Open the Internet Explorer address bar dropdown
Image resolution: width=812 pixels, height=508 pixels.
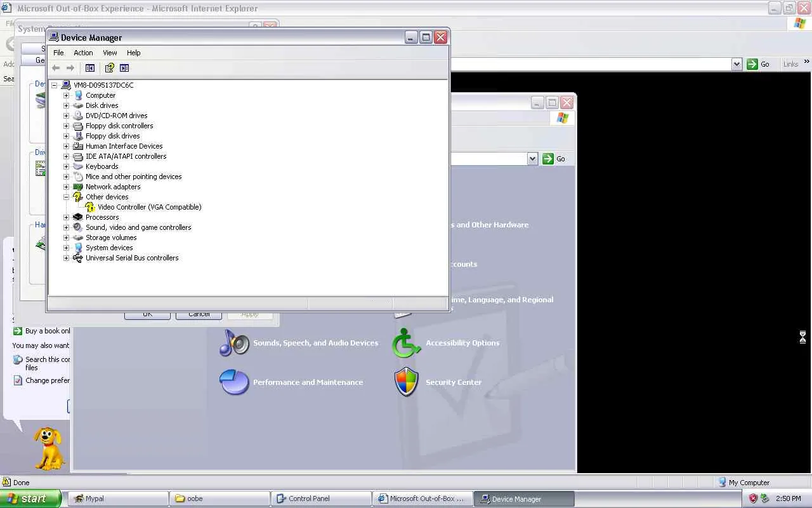point(737,64)
